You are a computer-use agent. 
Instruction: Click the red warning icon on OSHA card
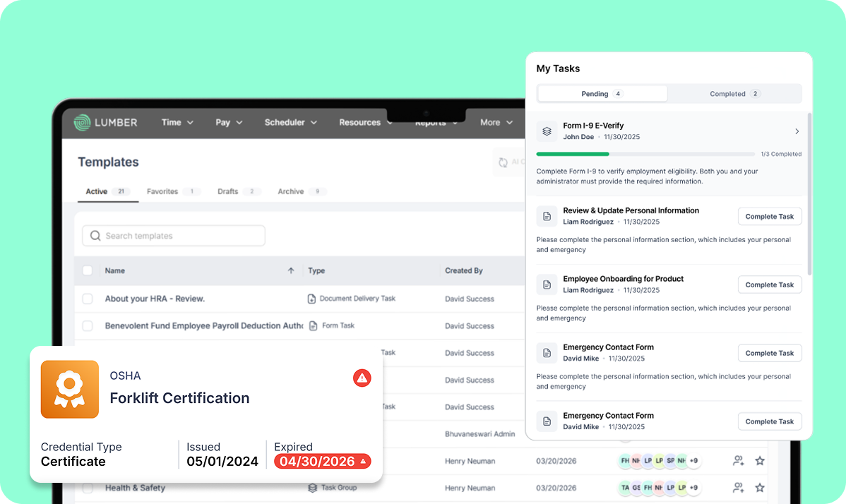362,378
